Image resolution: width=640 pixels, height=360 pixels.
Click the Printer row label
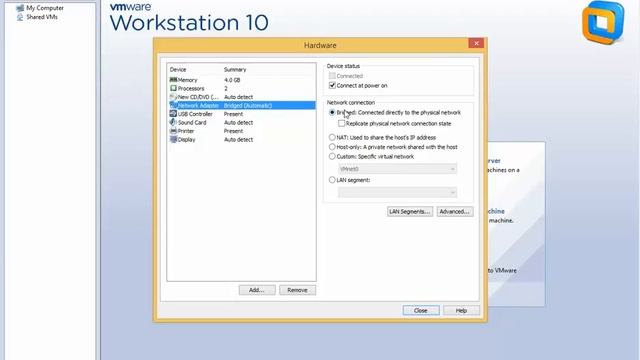pos(186,131)
